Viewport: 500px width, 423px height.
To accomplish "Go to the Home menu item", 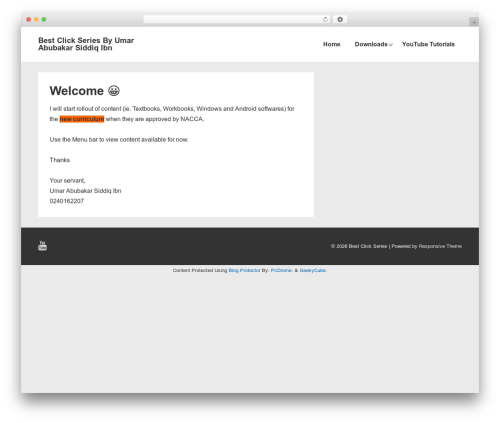I will point(332,44).
